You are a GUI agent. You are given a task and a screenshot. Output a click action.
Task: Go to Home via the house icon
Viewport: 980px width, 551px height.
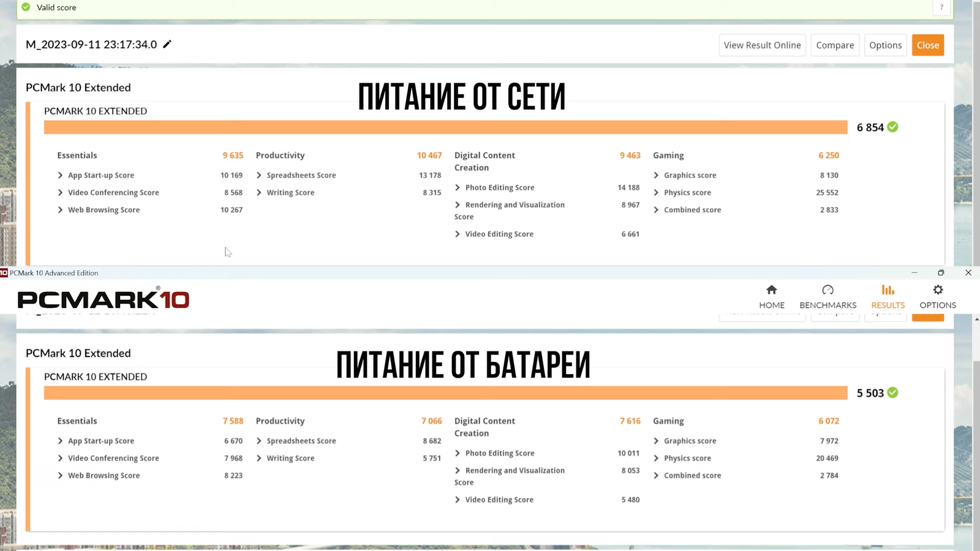click(771, 290)
